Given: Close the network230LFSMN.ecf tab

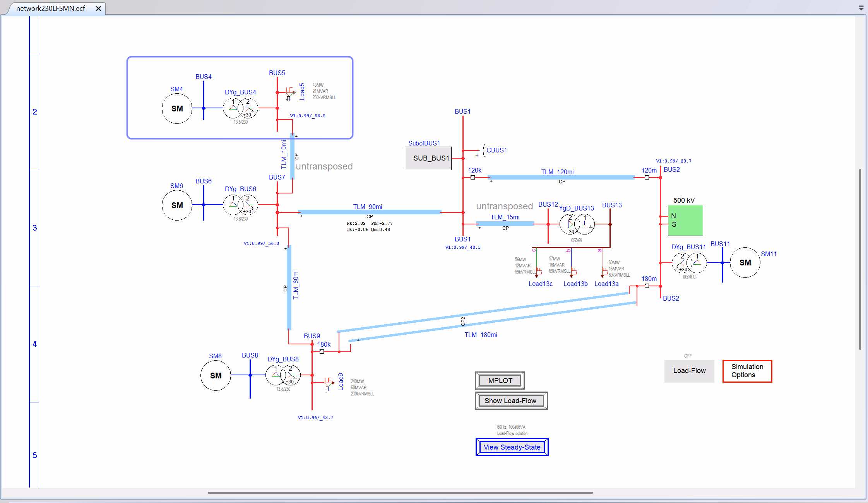Looking at the screenshot, I should coord(98,8).
